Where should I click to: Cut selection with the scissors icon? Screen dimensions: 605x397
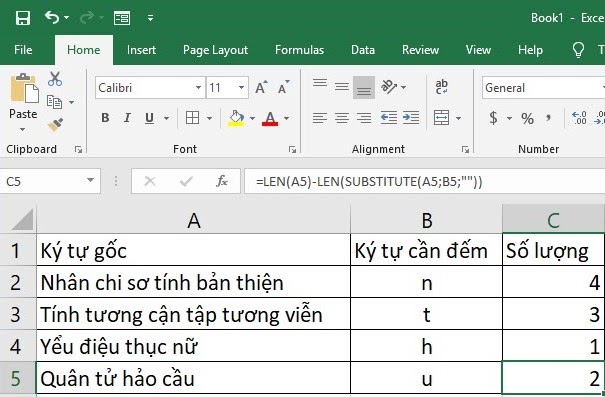click(x=55, y=79)
